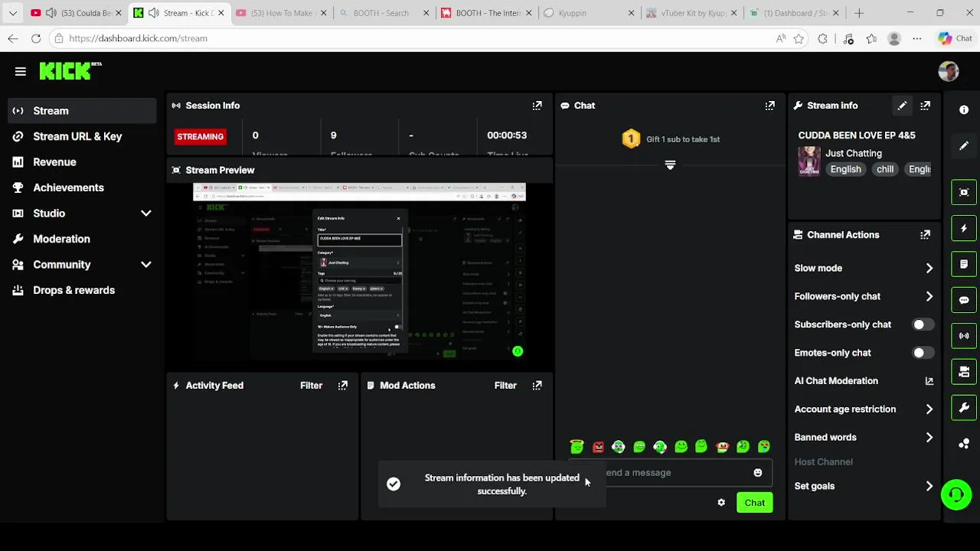Click the three-dots cluster icon in sidebar
Viewport: 980px width, 551px height.
coord(964,444)
